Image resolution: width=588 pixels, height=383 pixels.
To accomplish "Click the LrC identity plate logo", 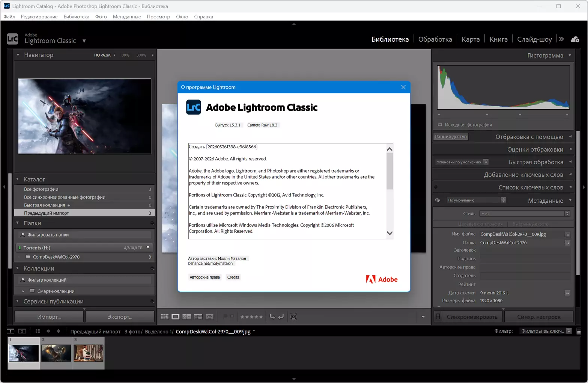I will pyautogui.click(x=12, y=39).
